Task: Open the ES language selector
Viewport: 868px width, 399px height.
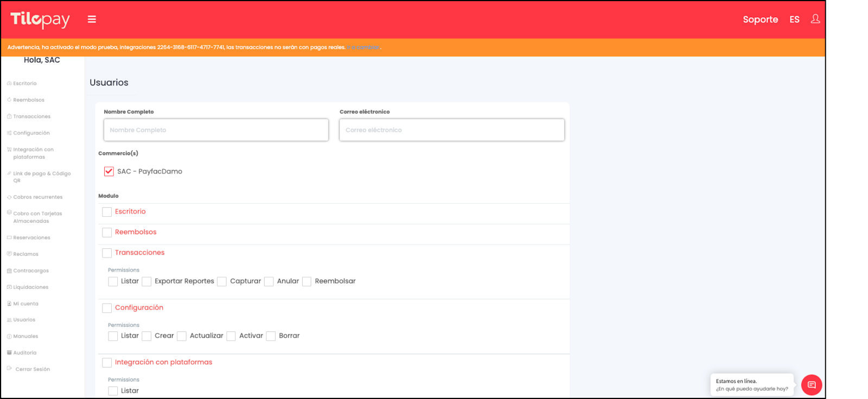Action: coord(794,20)
